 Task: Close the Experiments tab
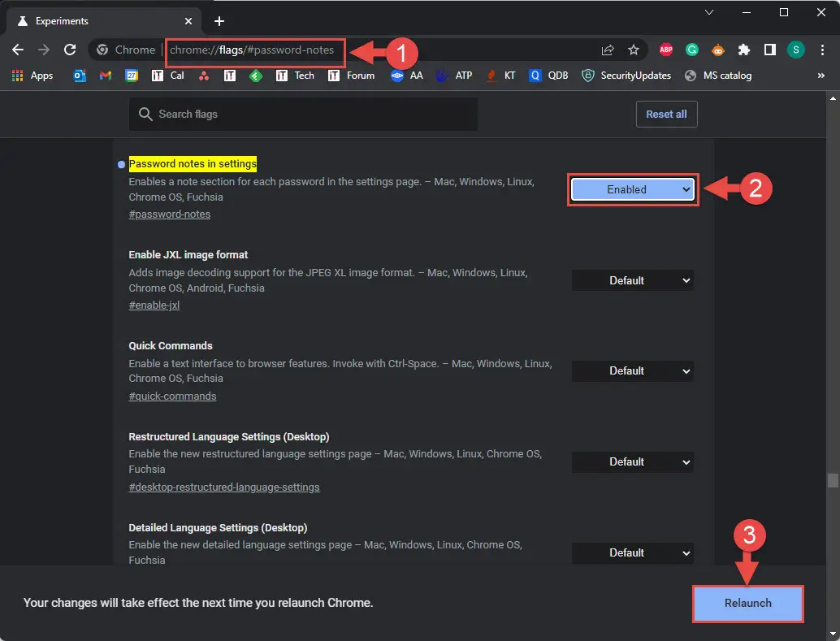[x=188, y=21]
